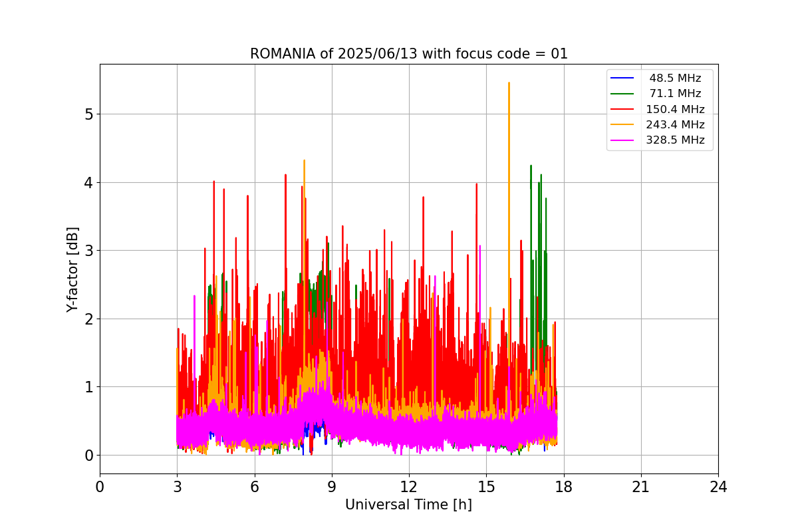
Task: Click x-axis tick label '9'
Action: [332, 487]
